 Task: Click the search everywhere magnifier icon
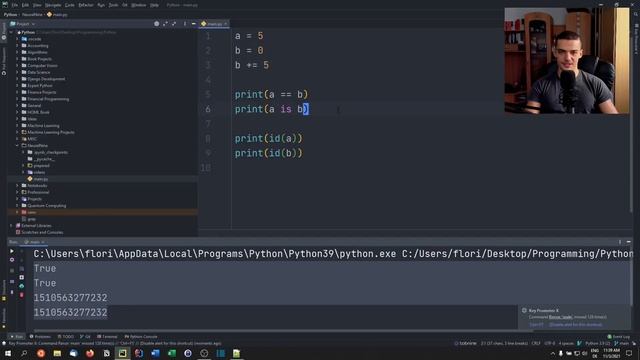coord(636,14)
